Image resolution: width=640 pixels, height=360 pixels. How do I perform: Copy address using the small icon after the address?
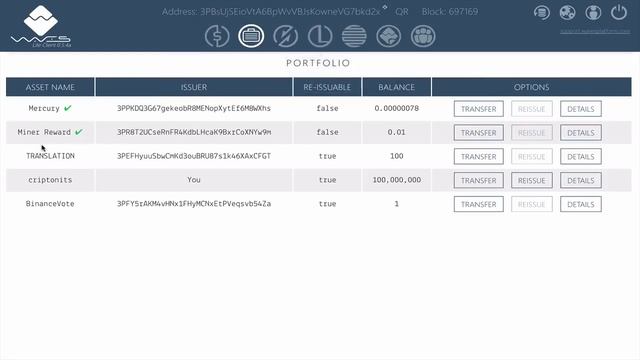pos(385,7)
